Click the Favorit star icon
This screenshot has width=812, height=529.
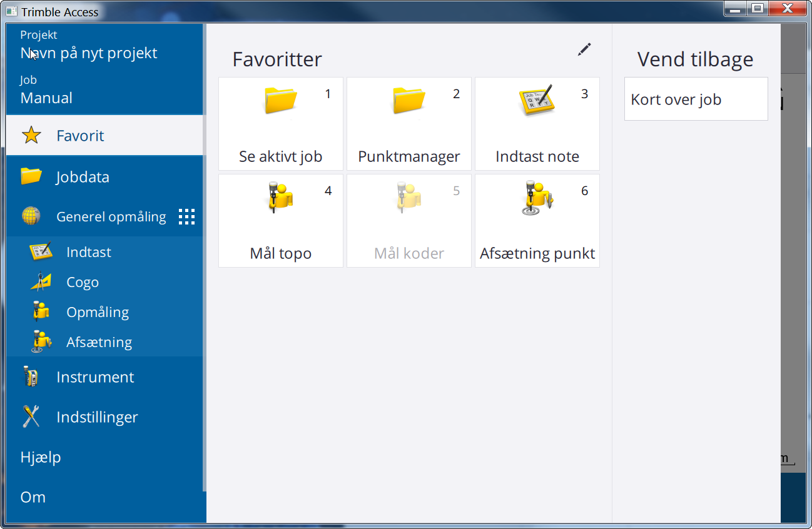click(x=31, y=135)
